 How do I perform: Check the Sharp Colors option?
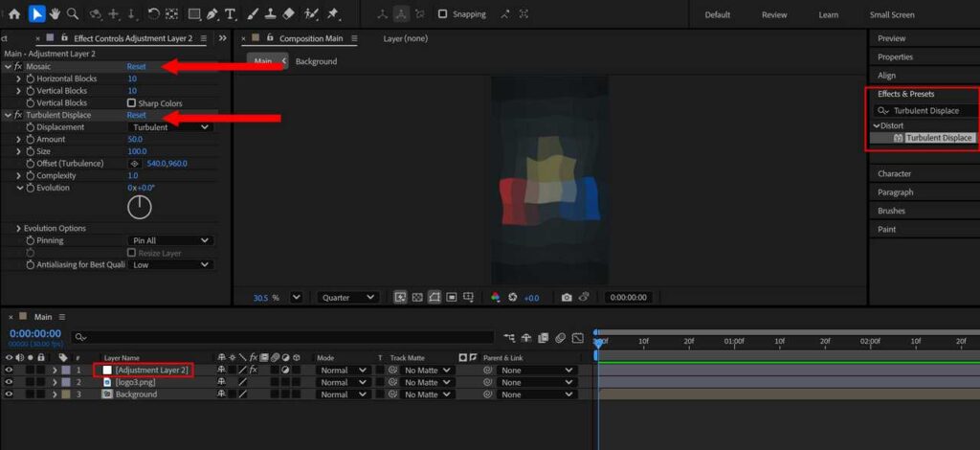pos(131,103)
